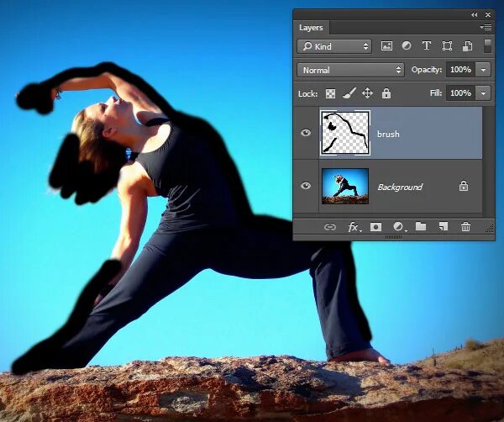The width and height of the screenshot is (504, 422).
Task: Lock transparent pixels icon
Action: pyautogui.click(x=330, y=93)
